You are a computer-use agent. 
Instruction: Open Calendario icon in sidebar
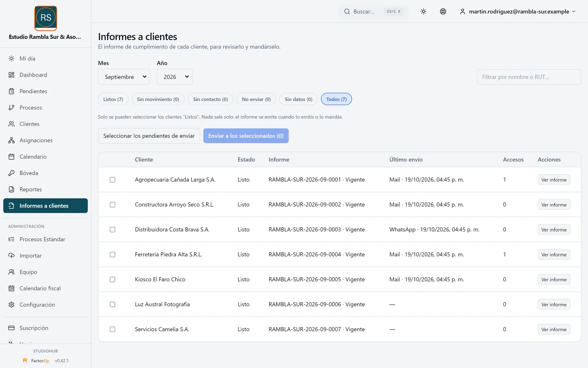11,157
